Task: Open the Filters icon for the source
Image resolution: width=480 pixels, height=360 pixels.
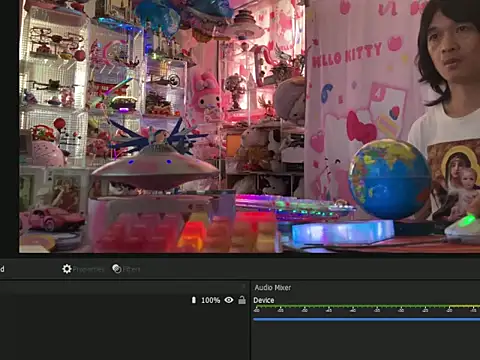Action: coord(117,269)
